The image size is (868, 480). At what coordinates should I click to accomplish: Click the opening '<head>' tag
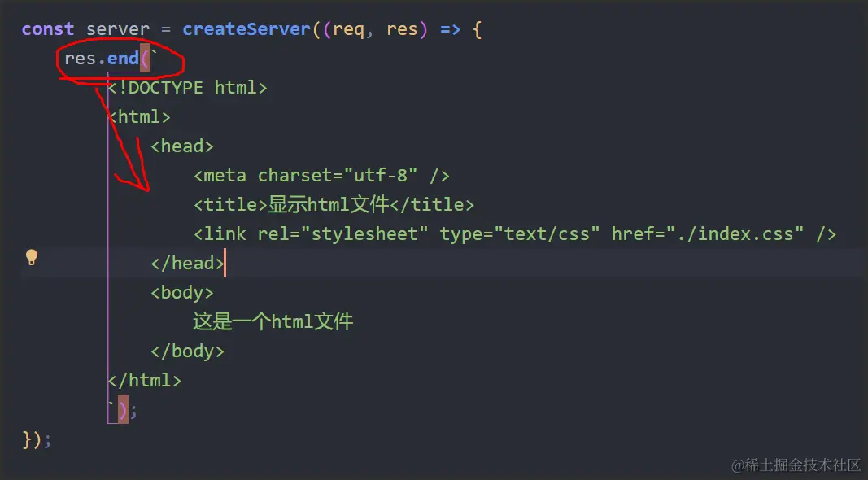pos(182,146)
